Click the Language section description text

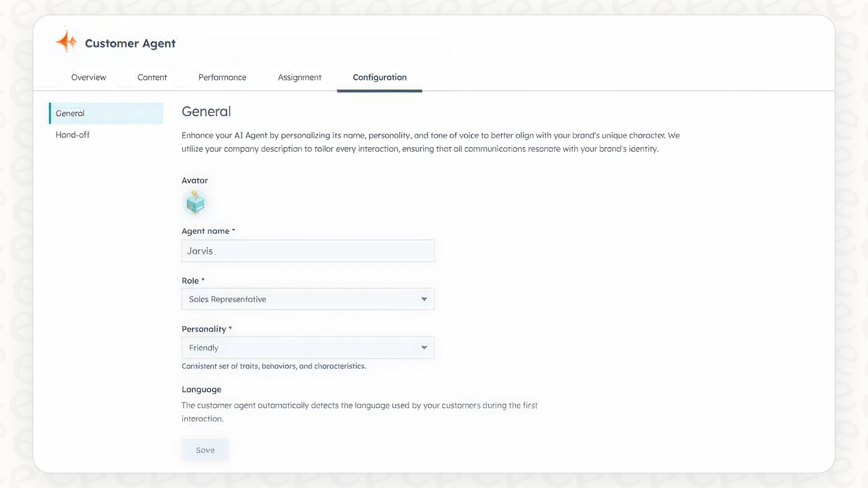(x=360, y=412)
